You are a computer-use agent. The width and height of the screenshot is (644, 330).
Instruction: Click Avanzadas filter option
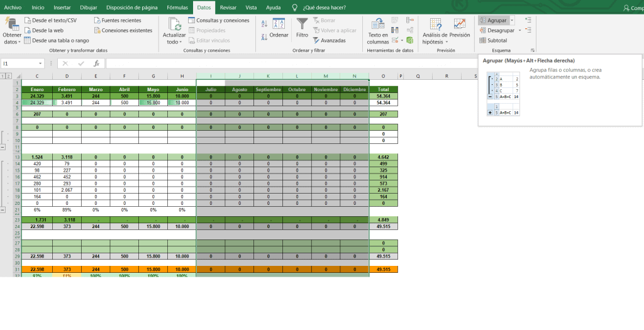[329, 40]
